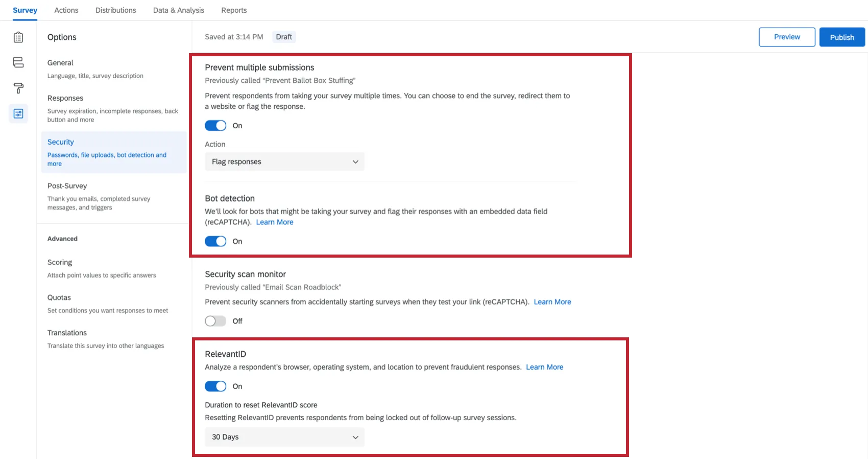Click the Prevent multiple submissions heading
This screenshot has width=868, height=459.
(259, 67)
